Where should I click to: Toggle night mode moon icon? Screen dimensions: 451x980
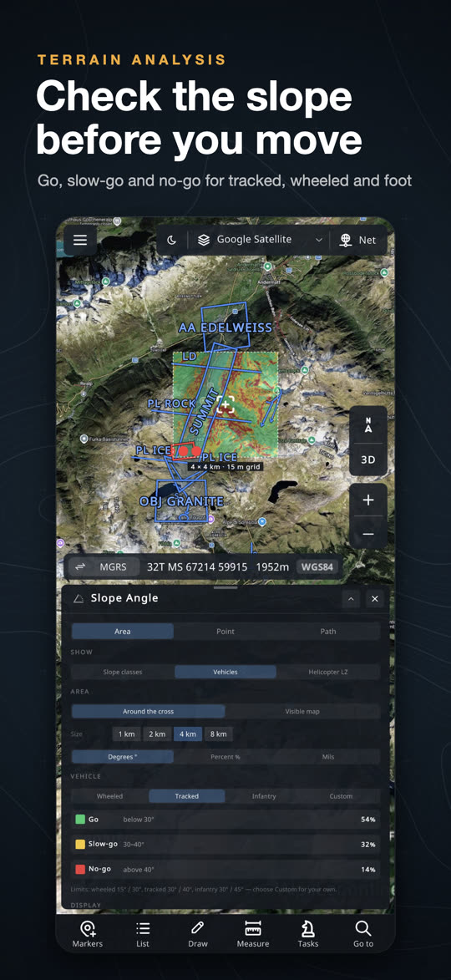[172, 240]
